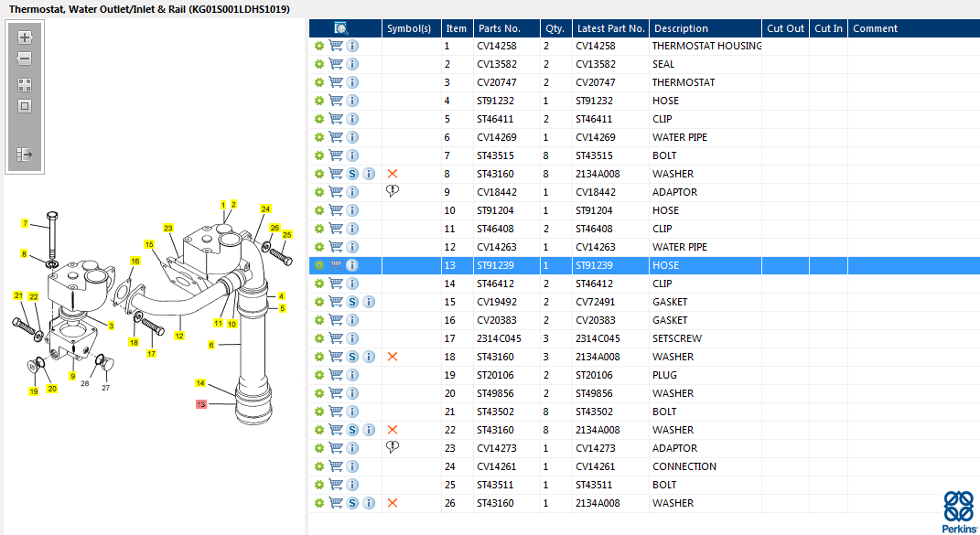
Task: Click the orange X symbol on item 8
Action: pos(393,174)
